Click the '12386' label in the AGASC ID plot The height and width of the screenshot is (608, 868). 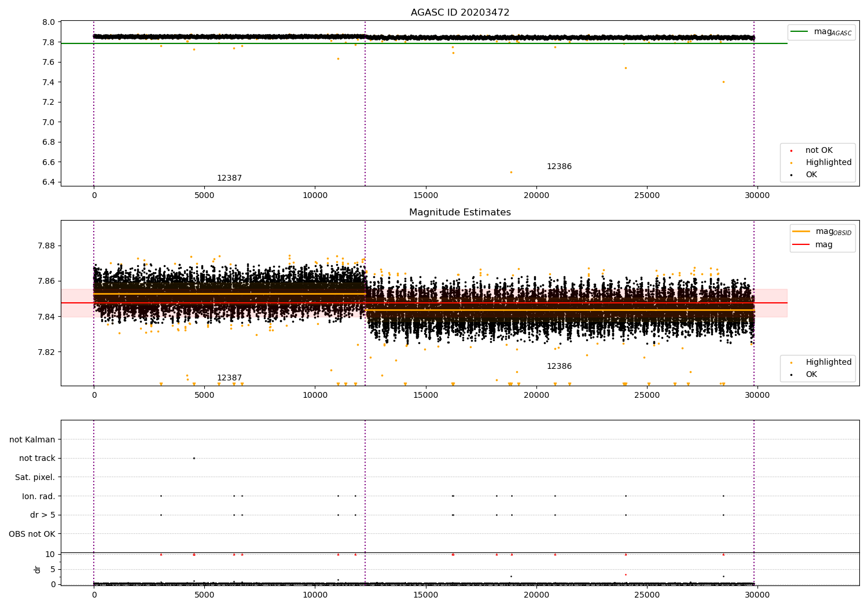(559, 167)
